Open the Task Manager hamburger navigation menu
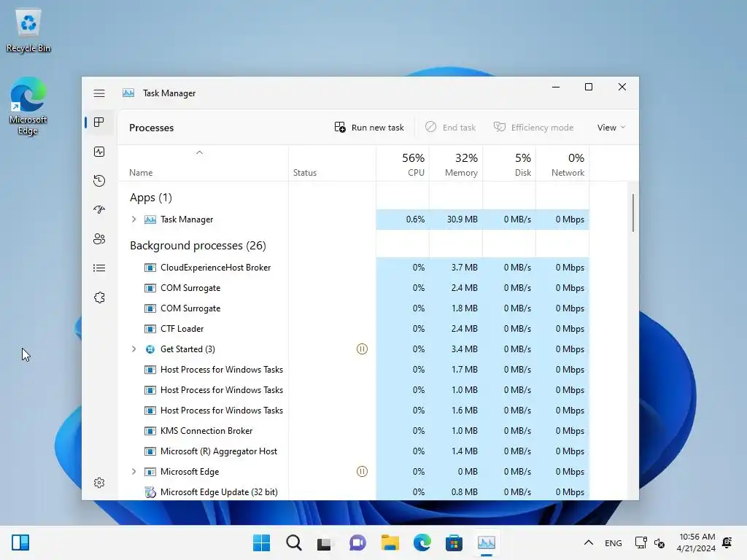 point(99,93)
